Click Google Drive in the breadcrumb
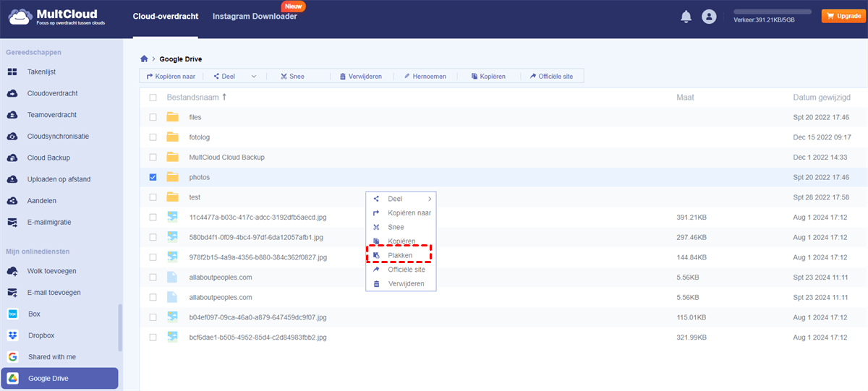868x391 pixels. (181, 59)
